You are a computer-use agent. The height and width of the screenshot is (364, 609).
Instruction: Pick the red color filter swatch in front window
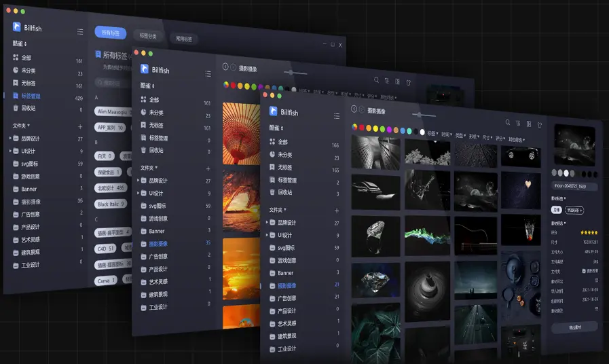[x=362, y=128]
